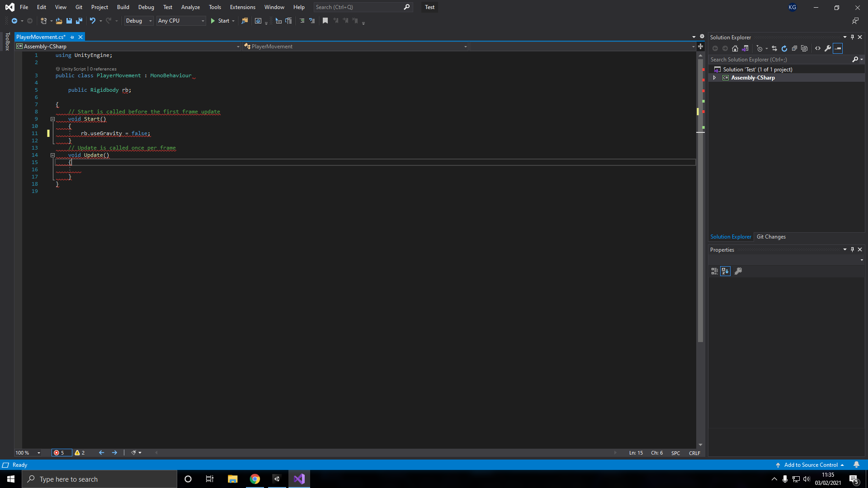This screenshot has width=868, height=488.
Task: Click the code cleanup broom icon in the editor footer
Action: coord(134,453)
